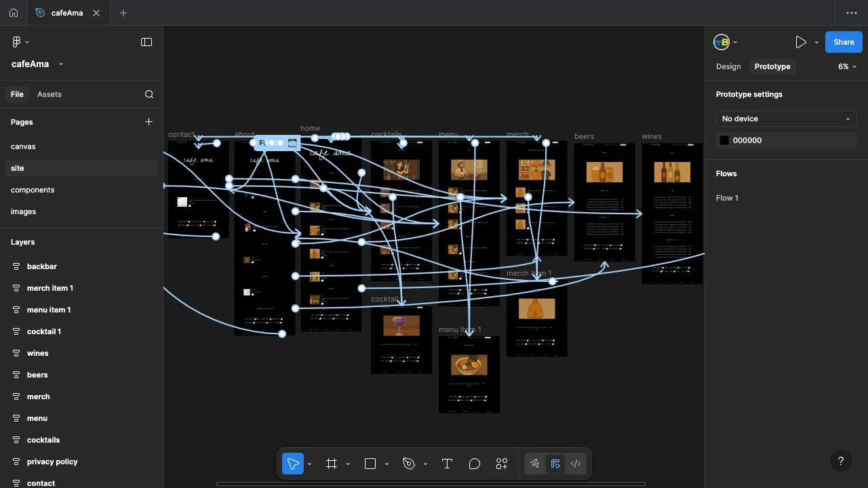
Task: Select the Frame tool
Action: 332,464
